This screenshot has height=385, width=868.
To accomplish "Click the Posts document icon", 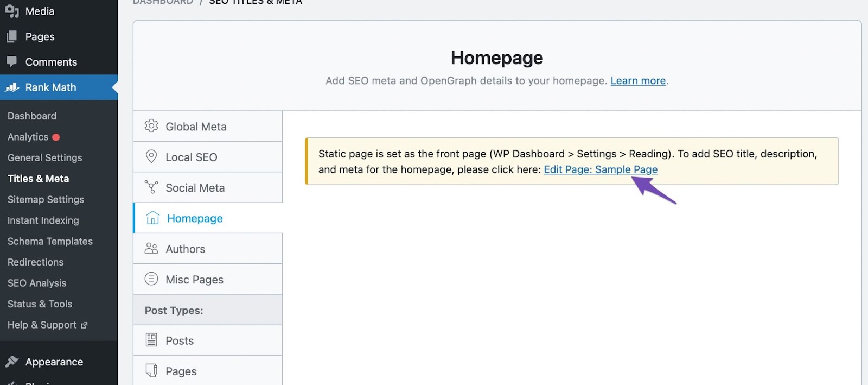I will click(x=151, y=340).
